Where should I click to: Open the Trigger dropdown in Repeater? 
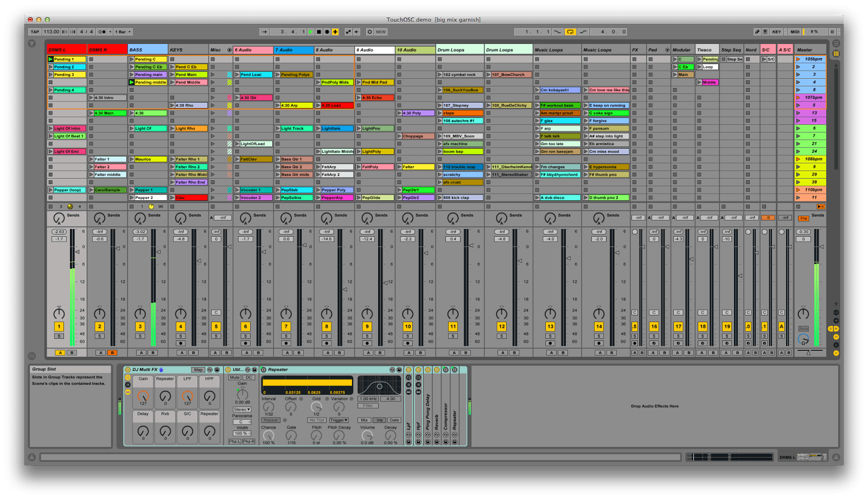[339, 420]
